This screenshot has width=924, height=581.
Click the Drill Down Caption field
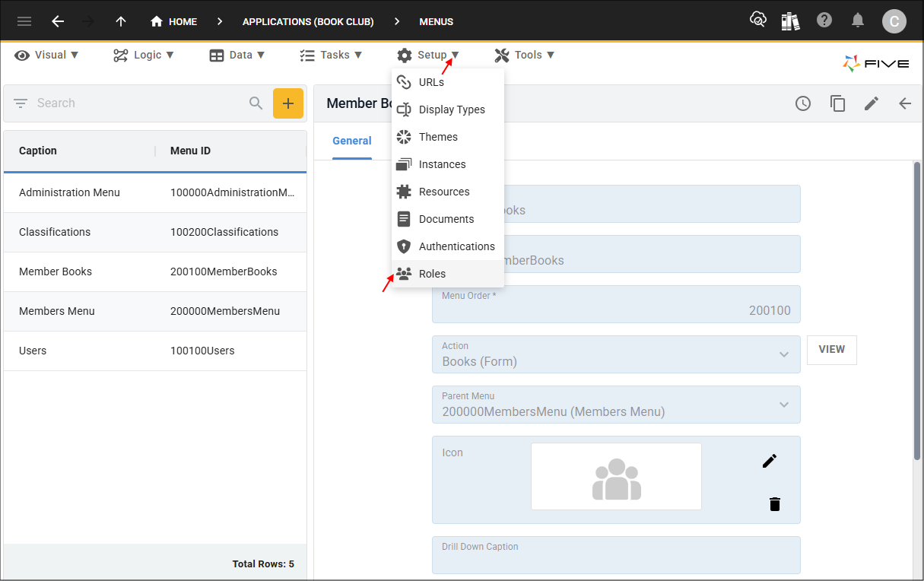pos(616,555)
